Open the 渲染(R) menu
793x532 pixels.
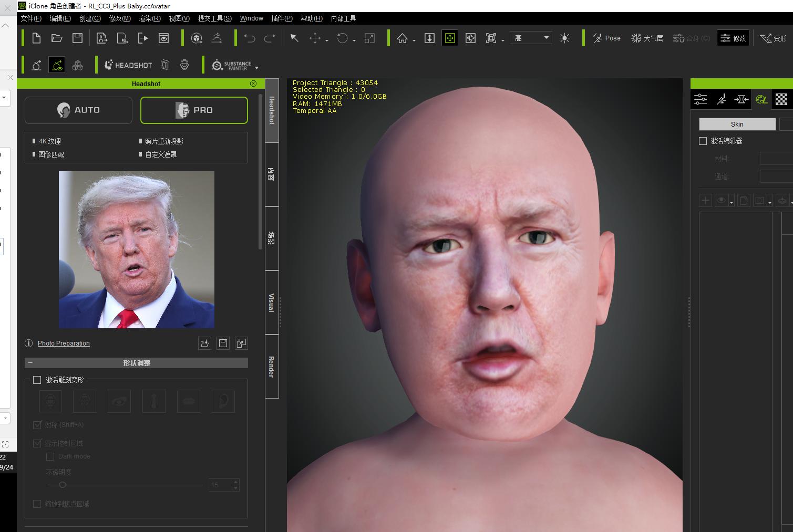click(150, 18)
